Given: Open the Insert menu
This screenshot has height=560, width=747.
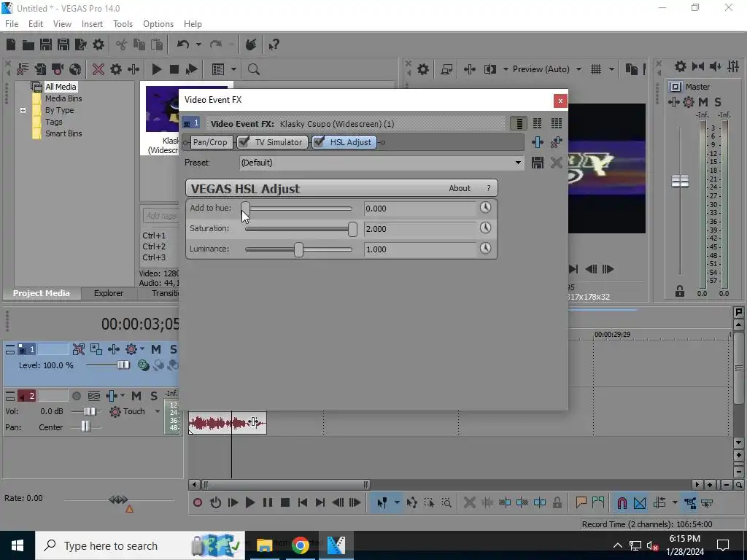Looking at the screenshot, I should (x=92, y=24).
